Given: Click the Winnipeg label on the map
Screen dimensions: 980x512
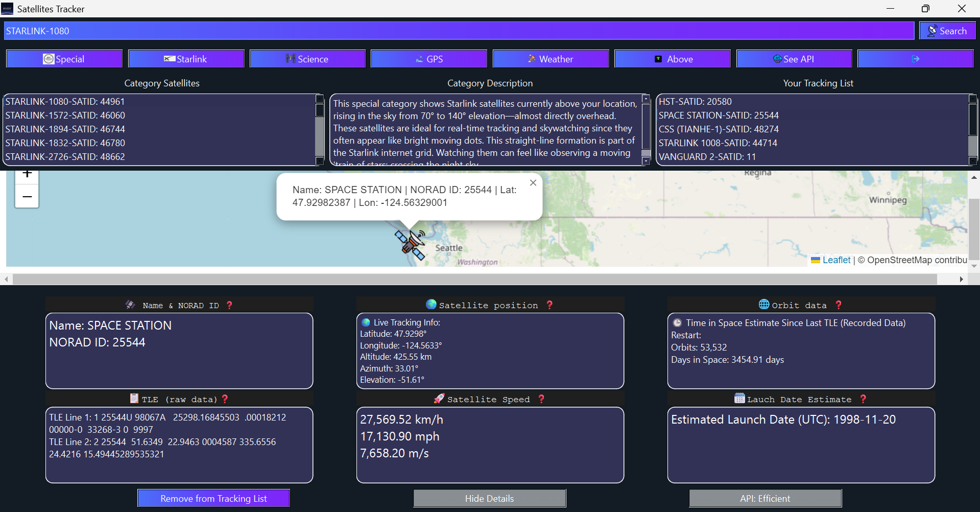Looking at the screenshot, I should point(888,200).
